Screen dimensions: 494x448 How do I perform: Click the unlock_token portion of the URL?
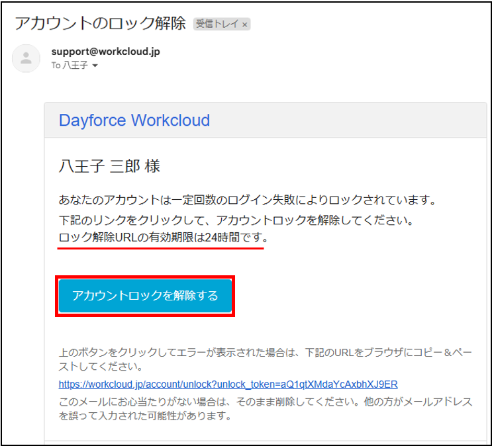[x=331, y=384]
